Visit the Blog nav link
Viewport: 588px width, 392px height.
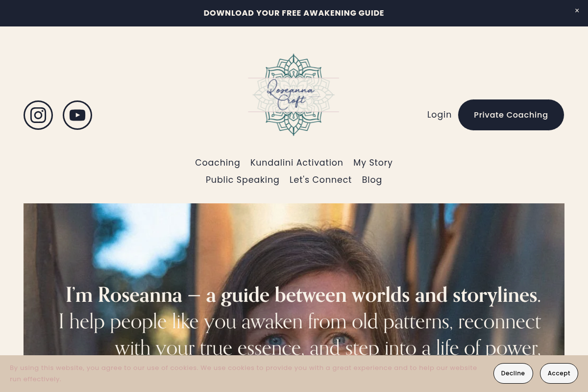tap(372, 180)
